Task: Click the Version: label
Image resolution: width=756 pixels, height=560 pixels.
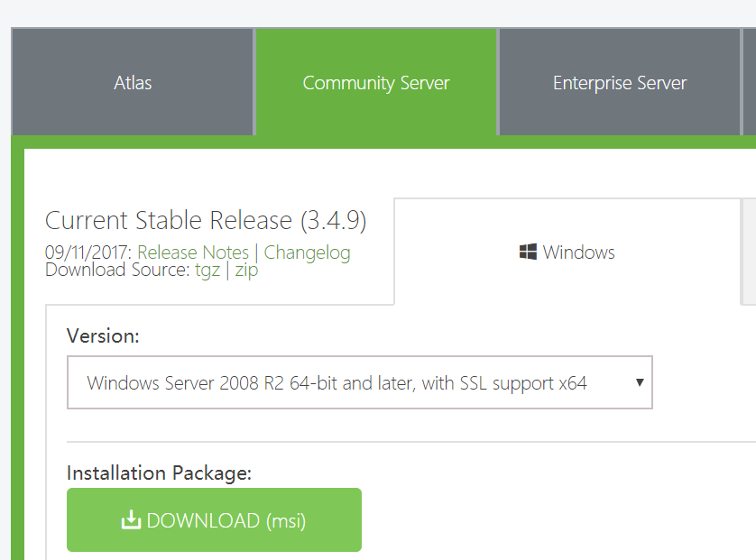Action: pos(103,335)
